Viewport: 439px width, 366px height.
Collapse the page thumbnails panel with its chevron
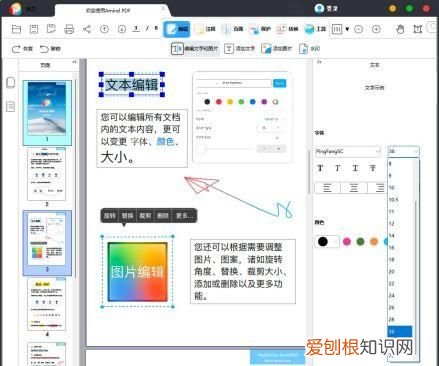tap(75, 62)
